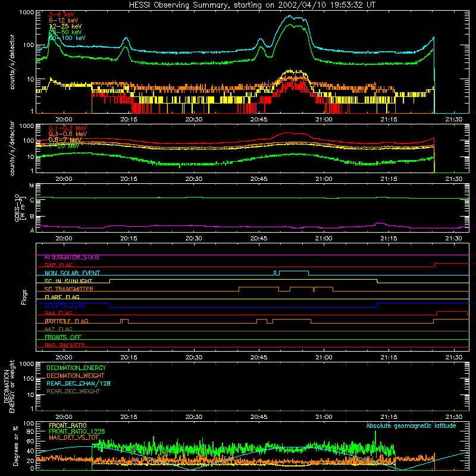Click the 100 y-axis tick of MeV panel
The image size is (476, 476).
(x=28, y=141)
